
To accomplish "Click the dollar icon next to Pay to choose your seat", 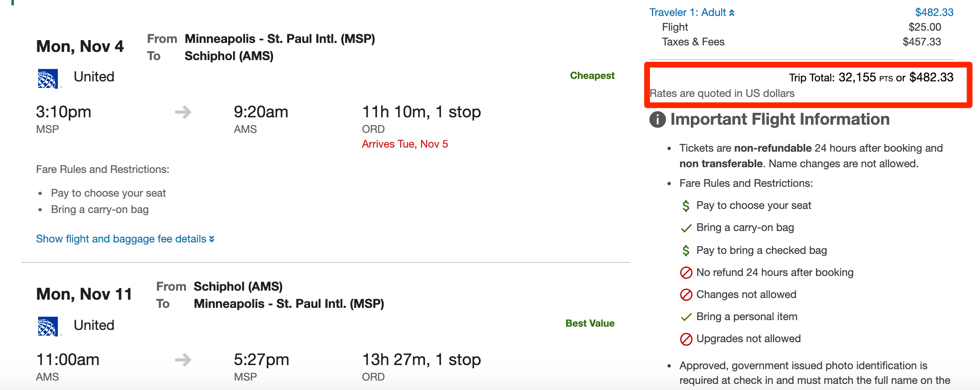I will [x=686, y=206].
